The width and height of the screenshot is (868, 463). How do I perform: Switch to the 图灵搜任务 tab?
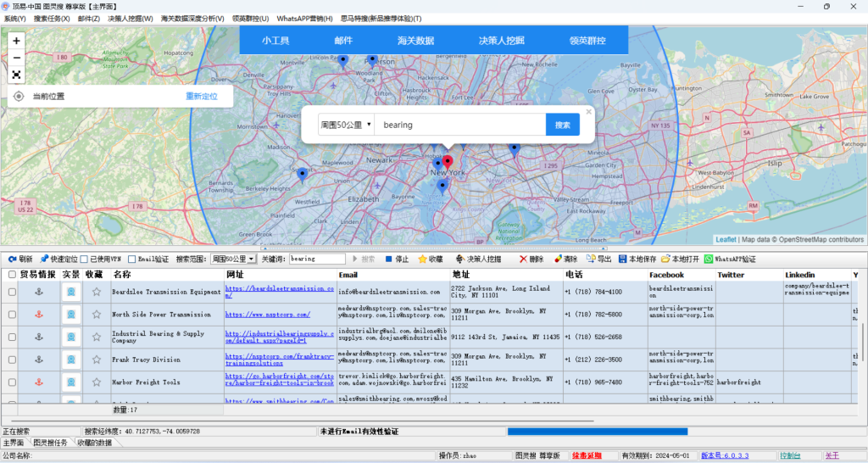pyautogui.click(x=52, y=443)
